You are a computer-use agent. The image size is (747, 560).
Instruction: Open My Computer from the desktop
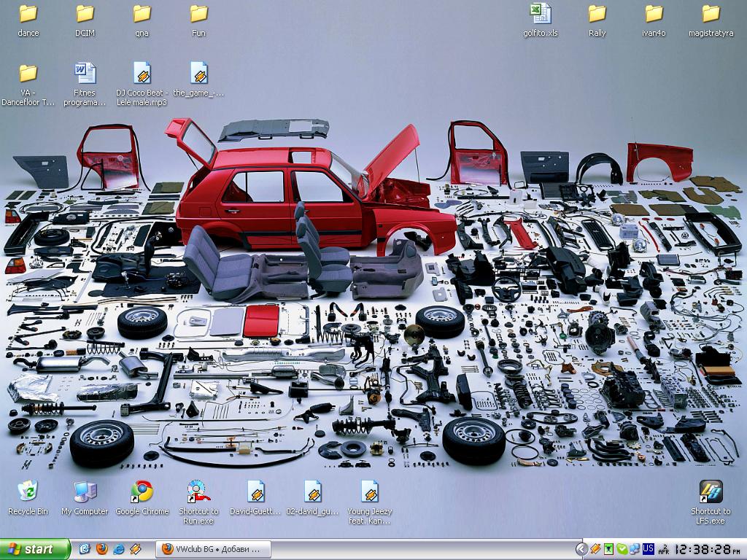click(x=85, y=491)
